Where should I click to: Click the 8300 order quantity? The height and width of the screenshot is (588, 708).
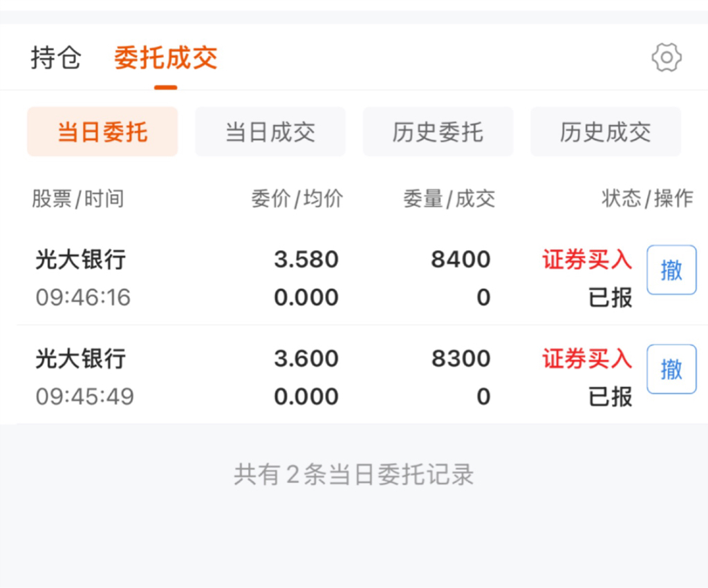tap(460, 359)
